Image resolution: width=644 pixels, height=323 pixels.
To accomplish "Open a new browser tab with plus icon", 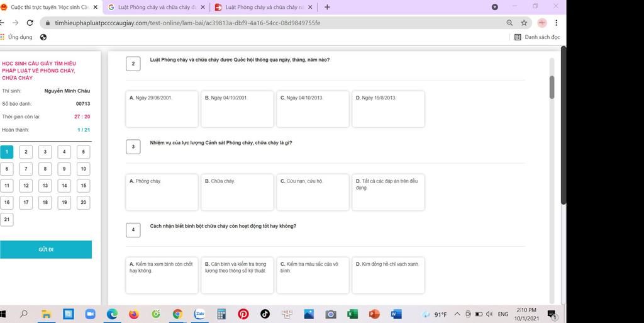I will tap(327, 7).
